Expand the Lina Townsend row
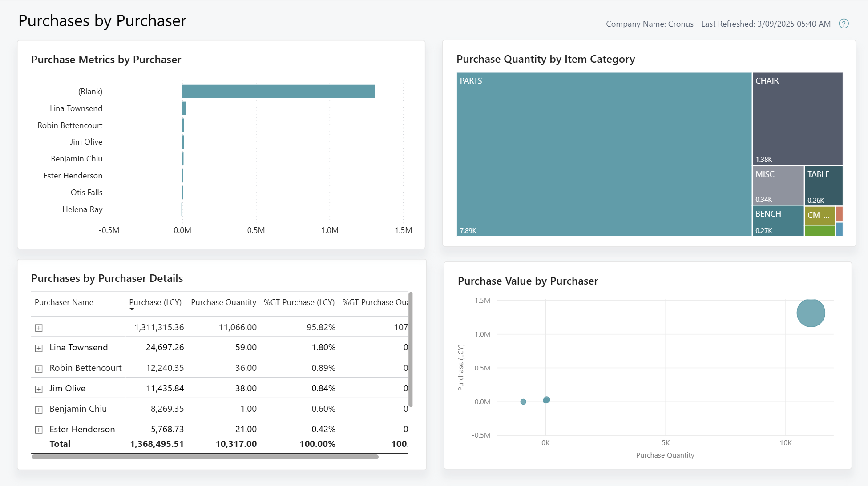The width and height of the screenshot is (868, 486). click(x=39, y=348)
